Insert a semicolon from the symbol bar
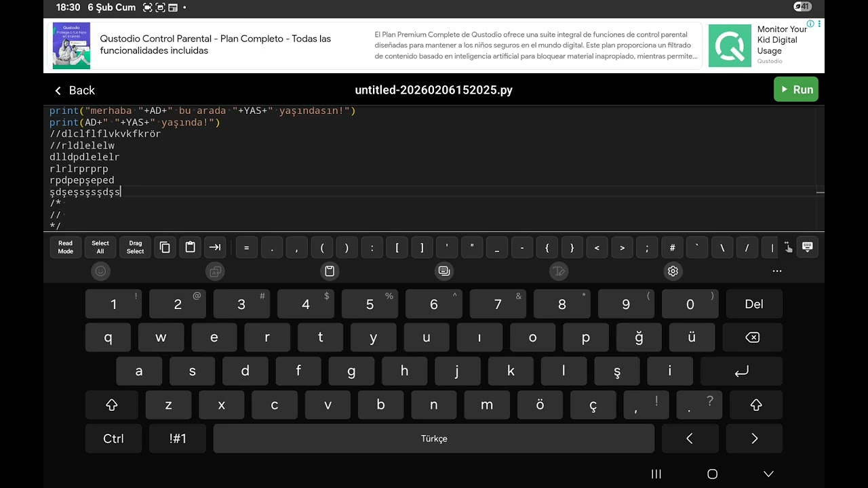868x488 pixels. pyautogui.click(x=647, y=248)
